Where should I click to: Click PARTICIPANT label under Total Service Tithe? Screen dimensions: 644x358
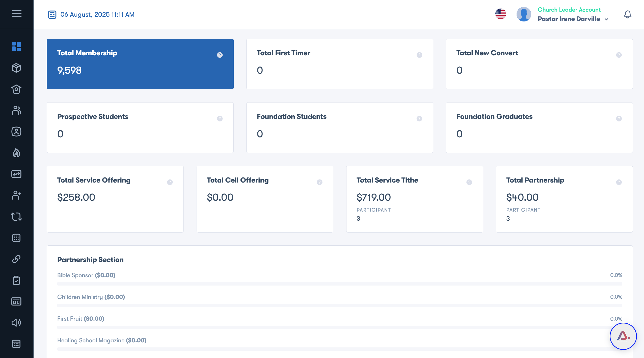click(x=373, y=210)
